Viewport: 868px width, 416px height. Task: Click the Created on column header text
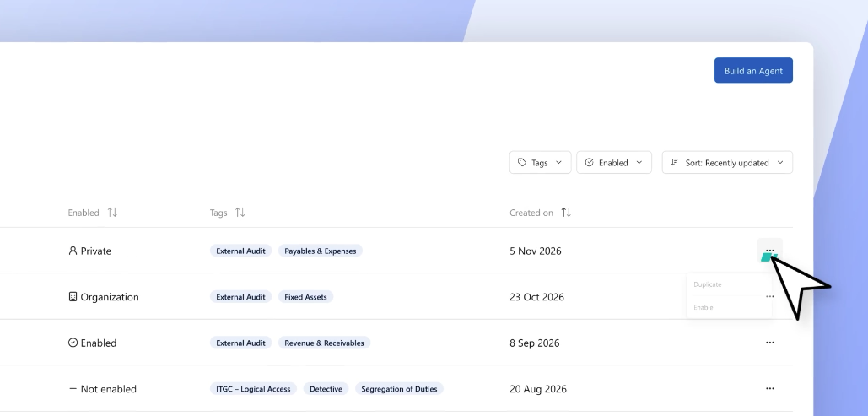pyautogui.click(x=531, y=213)
